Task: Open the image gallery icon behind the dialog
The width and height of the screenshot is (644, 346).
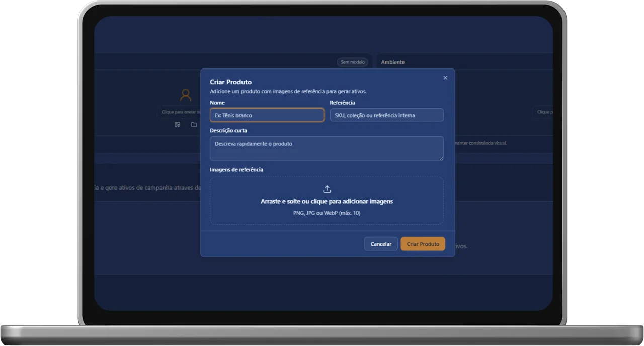Action: pyautogui.click(x=177, y=125)
